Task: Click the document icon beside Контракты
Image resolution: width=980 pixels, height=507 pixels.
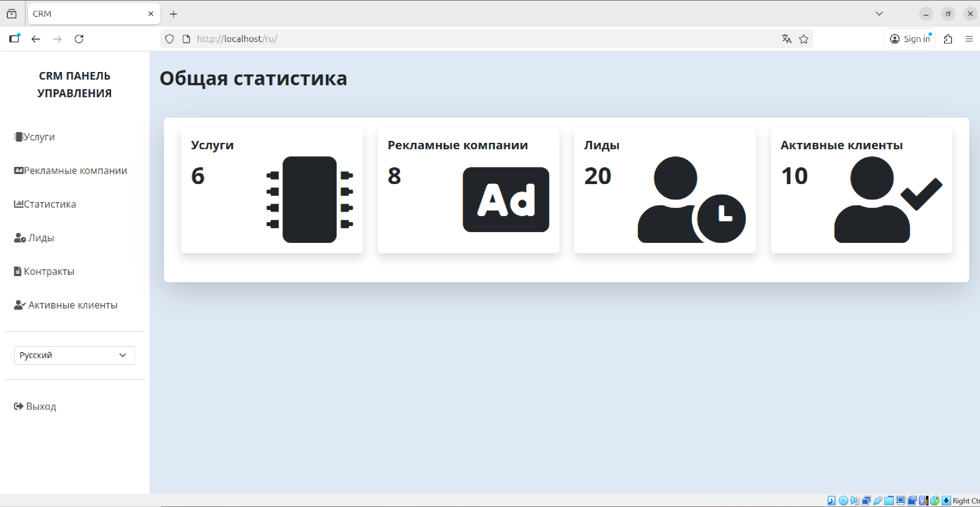Action: click(x=18, y=271)
